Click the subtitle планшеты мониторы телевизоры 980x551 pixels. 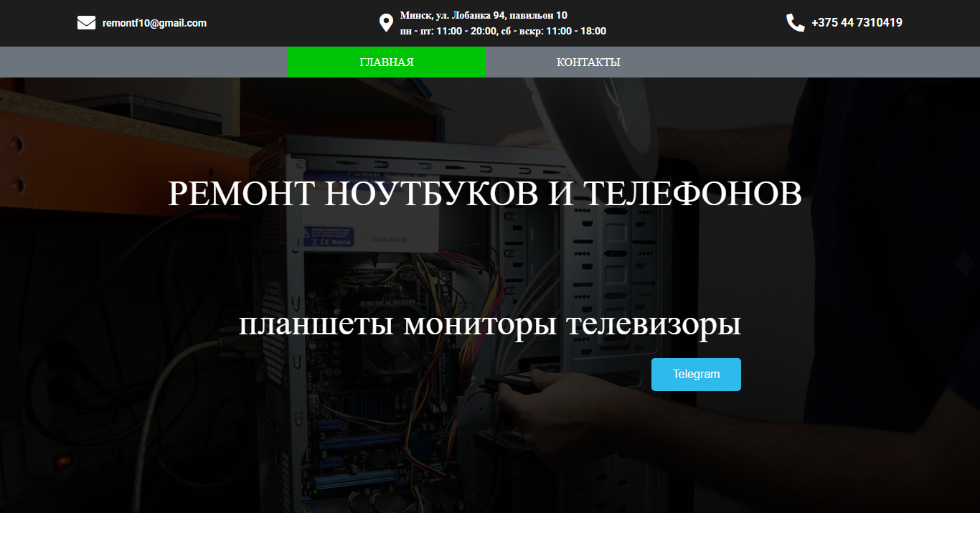490,324
